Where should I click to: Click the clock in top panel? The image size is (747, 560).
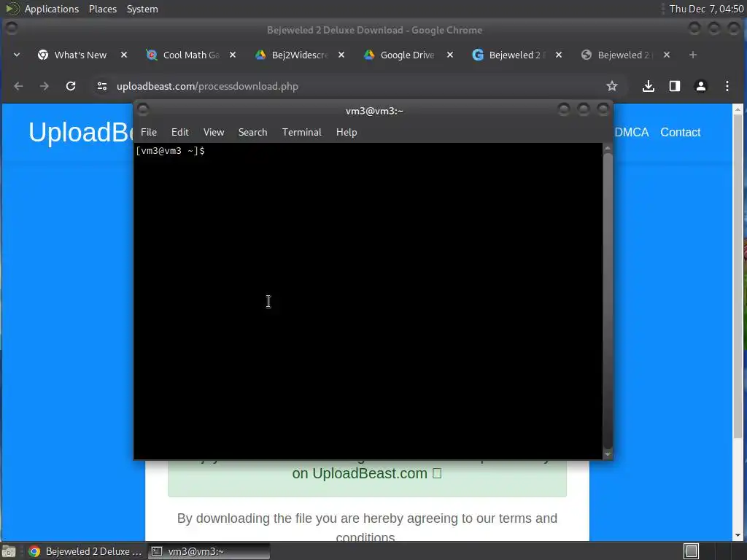(706, 9)
